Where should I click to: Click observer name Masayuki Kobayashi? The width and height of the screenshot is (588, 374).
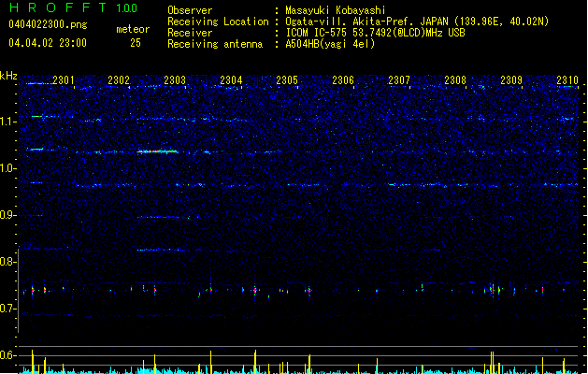coord(336,10)
